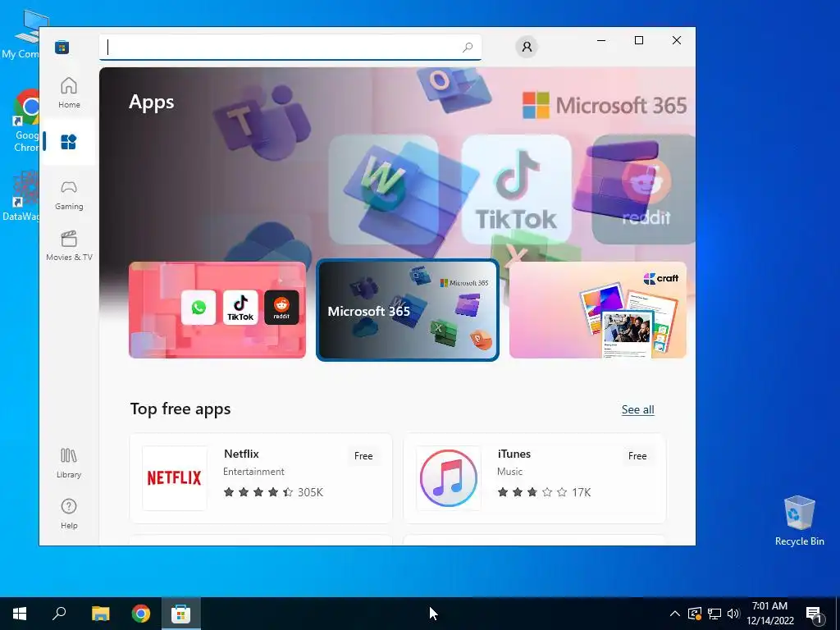
Task: Click the Free button for iTunes
Action: tap(637, 456)
